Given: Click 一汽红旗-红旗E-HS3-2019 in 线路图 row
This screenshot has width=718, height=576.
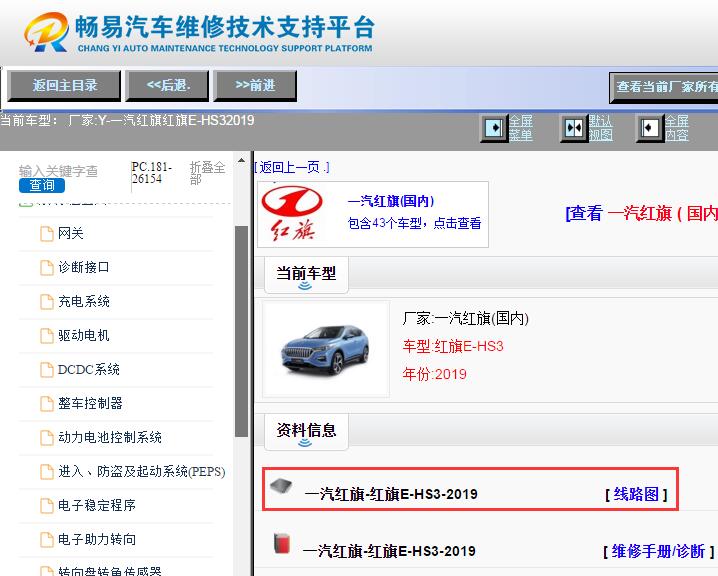Looking at the screenshot, I should pyautogui.click(x=391, y=494).
